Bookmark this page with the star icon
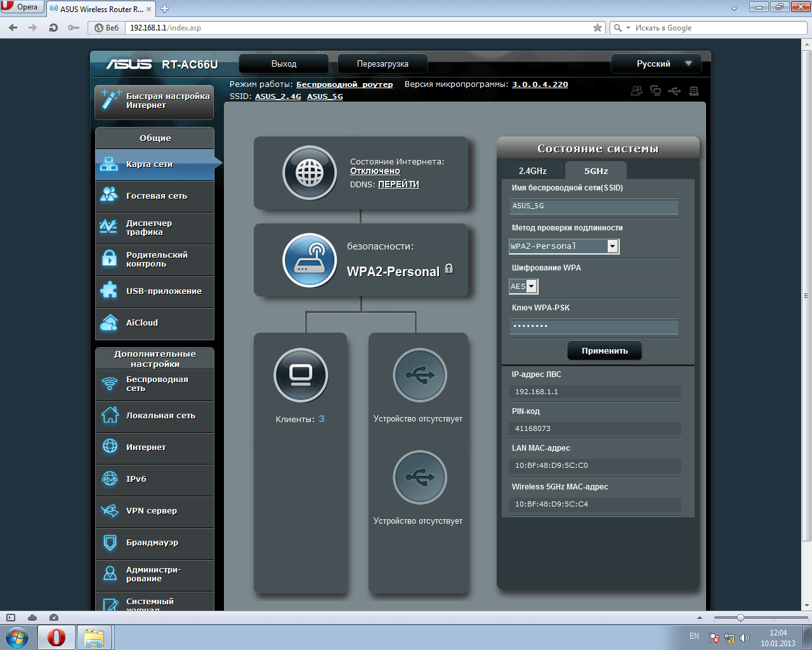This screenshot has width=812, height=650. click(x=598, y=28)
